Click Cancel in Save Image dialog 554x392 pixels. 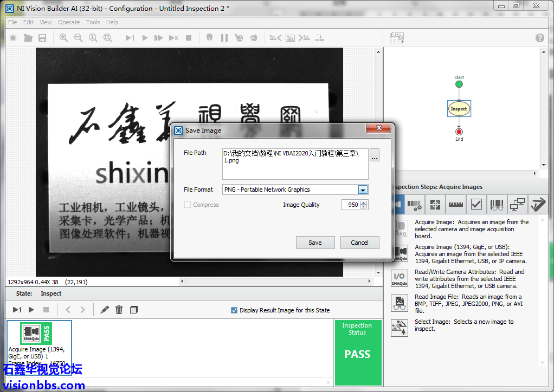pos(359,243)
